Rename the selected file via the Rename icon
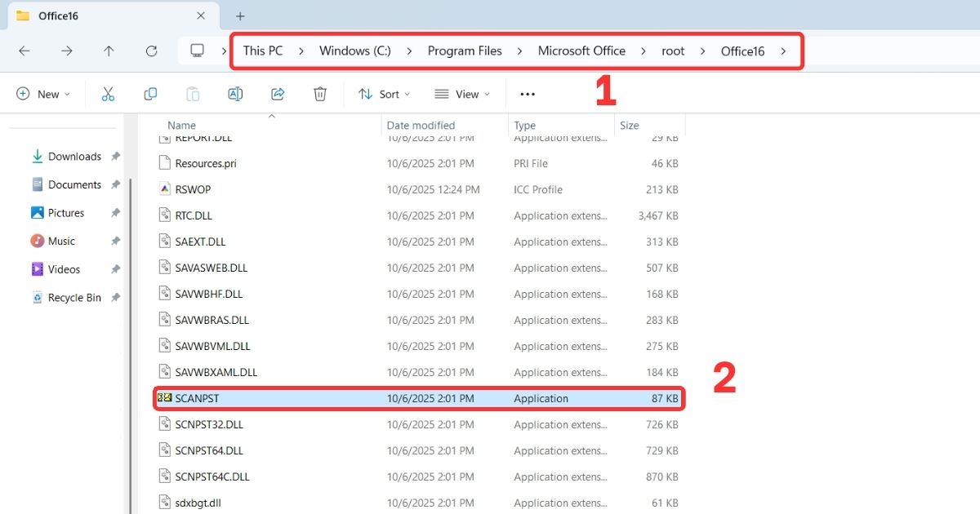Screen dimensions: 980x514 click(x=235, y=94)
